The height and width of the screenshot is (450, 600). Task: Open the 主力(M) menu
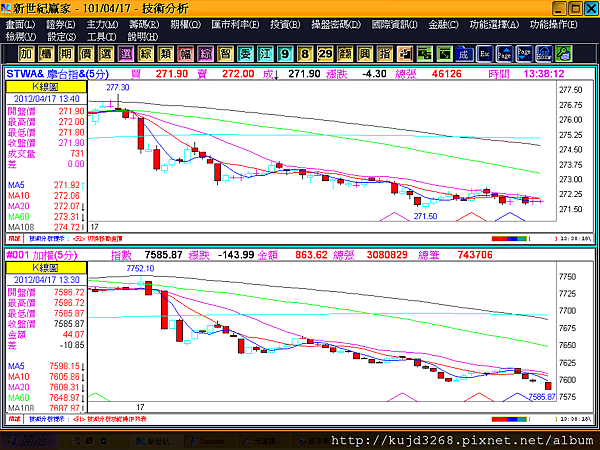click(102, 25)
